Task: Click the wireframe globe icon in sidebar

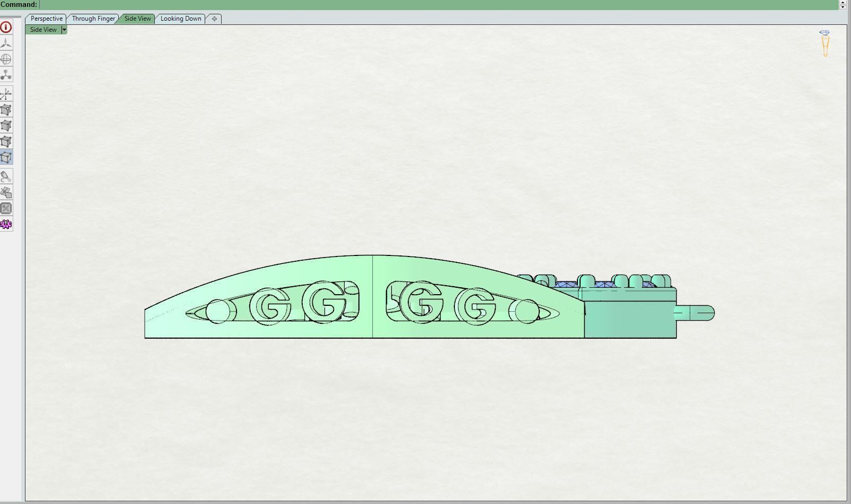Action: pyautogui.click(x=6, y=59)
